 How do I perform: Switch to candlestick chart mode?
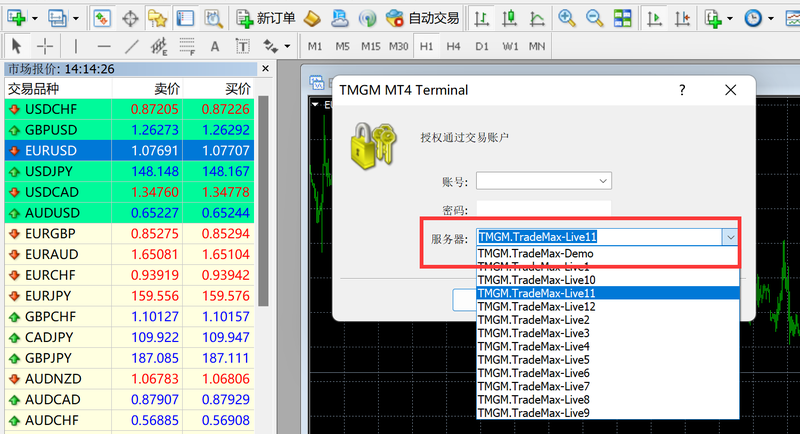[509, 19]
